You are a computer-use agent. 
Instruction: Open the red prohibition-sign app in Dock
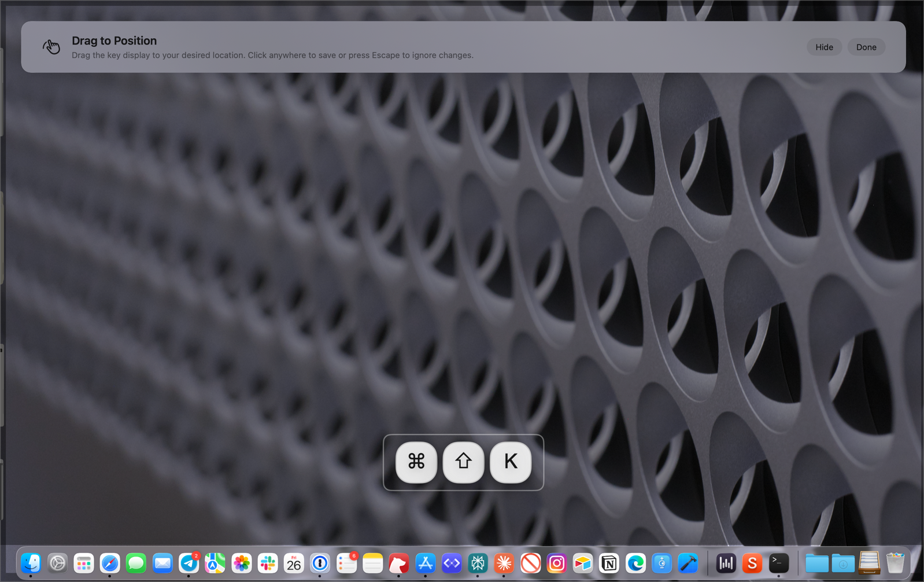pos(530,563)
